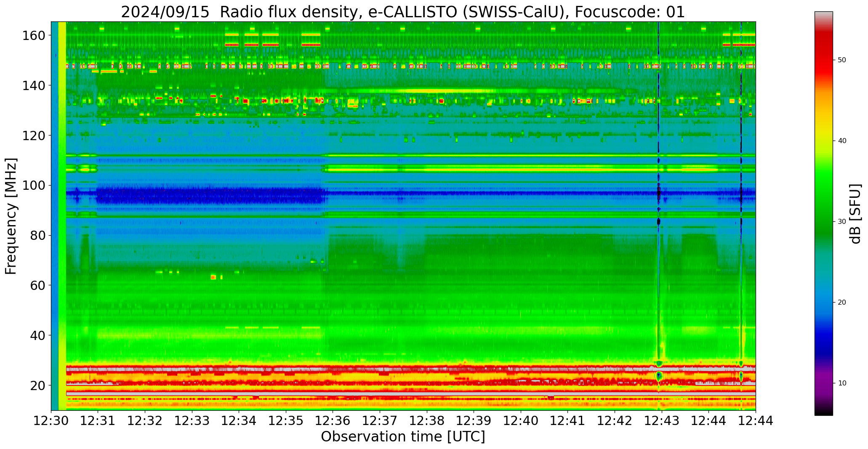Click the '12:32' time axis label
This screenshot has width=868, height=449.
tap(145, 421)
